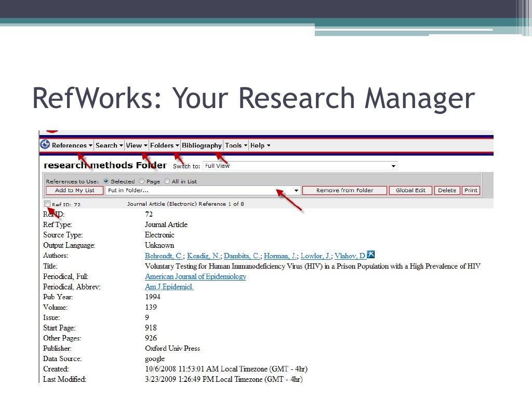Click the Pub Year value 1994
This screenshot has width=532, height=399.
tap(153, 297)
